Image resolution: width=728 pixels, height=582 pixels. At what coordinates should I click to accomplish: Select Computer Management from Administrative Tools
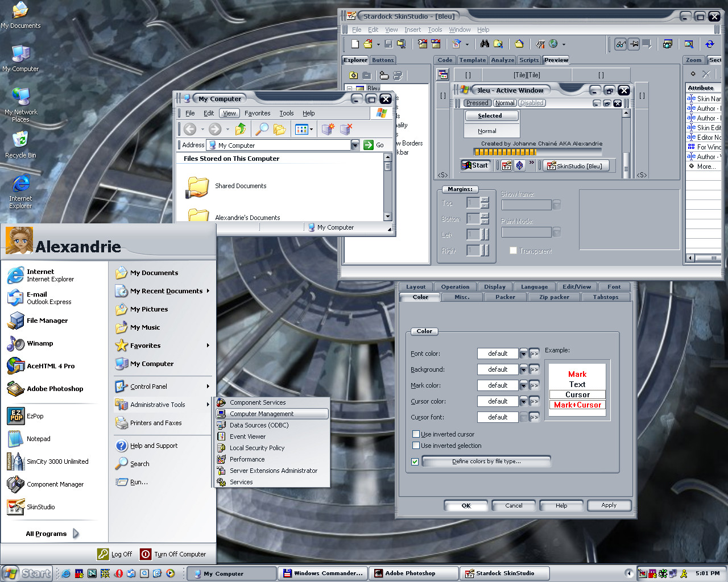point(272,414)
